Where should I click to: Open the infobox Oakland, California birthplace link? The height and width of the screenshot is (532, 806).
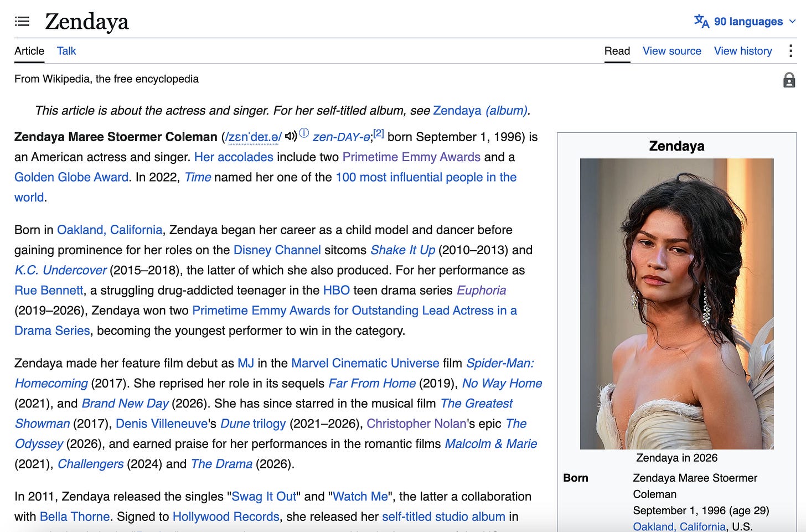click(679, 526)
